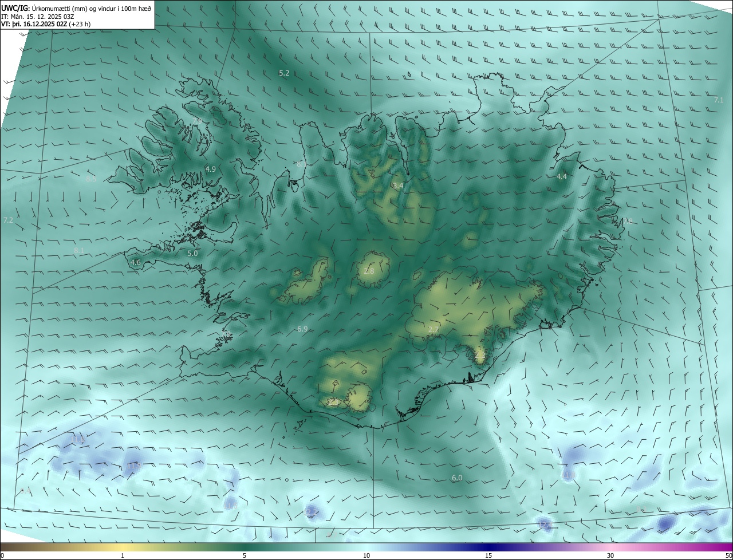The image size is (733, 560).
Task: Click the color scale tick labeled 50
Action: pyautogui.click(x=728, y=555)
